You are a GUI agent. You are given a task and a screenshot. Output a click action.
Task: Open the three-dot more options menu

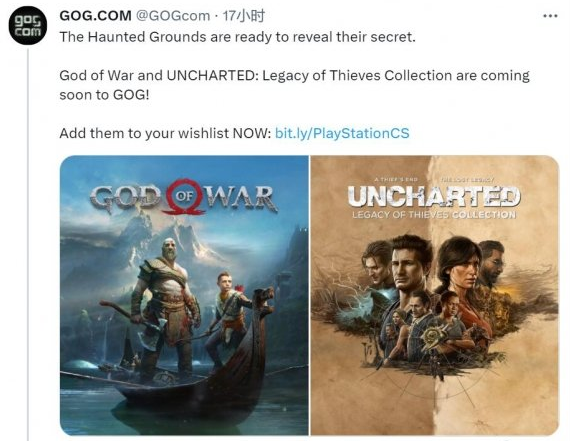pos(550,16)
